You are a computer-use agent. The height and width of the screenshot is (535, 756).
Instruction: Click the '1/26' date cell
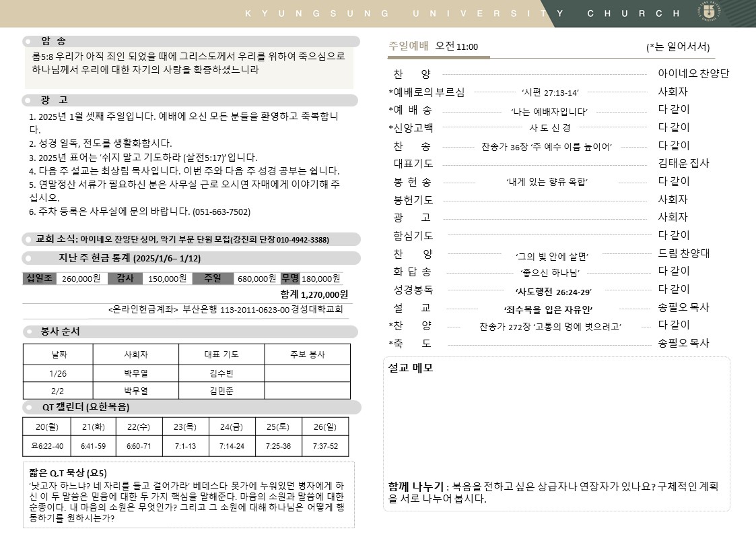tap(58, 374)
